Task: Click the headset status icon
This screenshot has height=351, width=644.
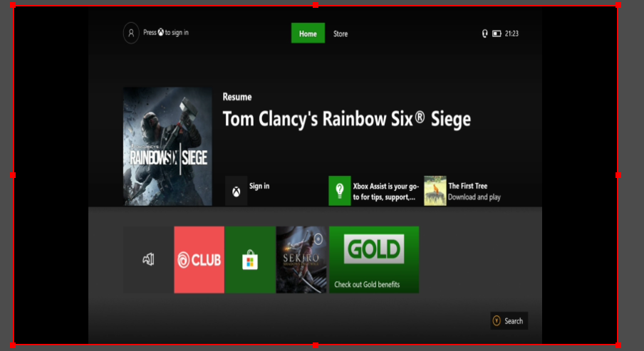Action: (484, 33)
